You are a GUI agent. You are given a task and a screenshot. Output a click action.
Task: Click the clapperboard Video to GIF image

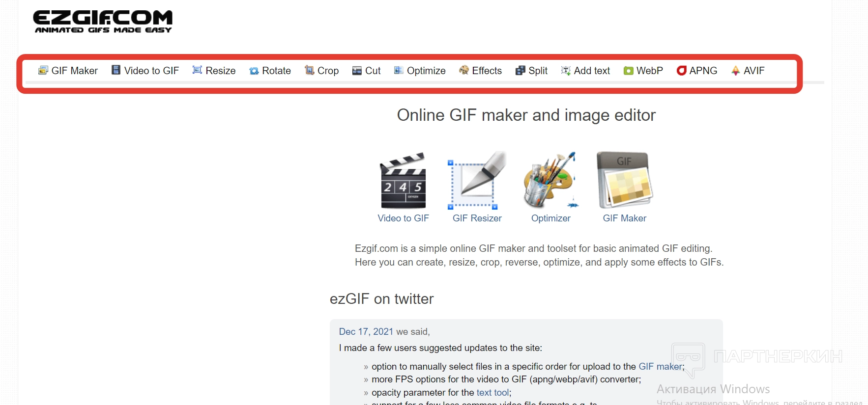[403, 180]
